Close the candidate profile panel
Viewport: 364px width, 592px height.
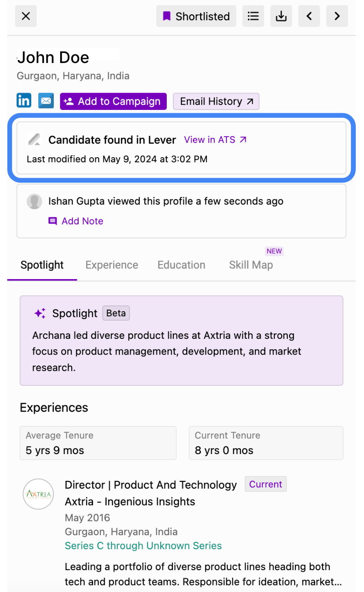26,16
